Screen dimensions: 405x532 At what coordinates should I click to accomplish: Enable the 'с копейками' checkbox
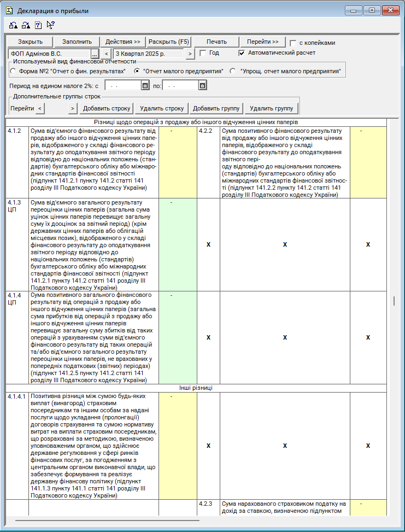click(293, 43)
